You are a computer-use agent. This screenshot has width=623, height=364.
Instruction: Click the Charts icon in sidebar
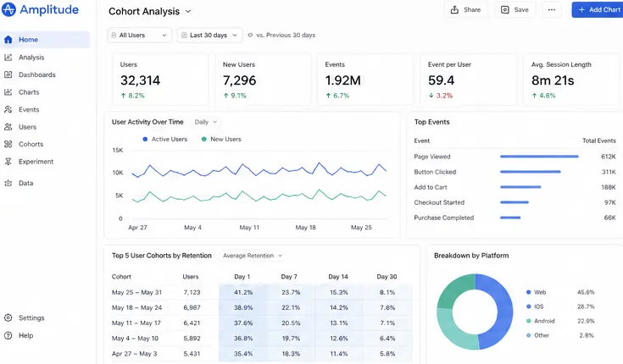coord(8,92)
